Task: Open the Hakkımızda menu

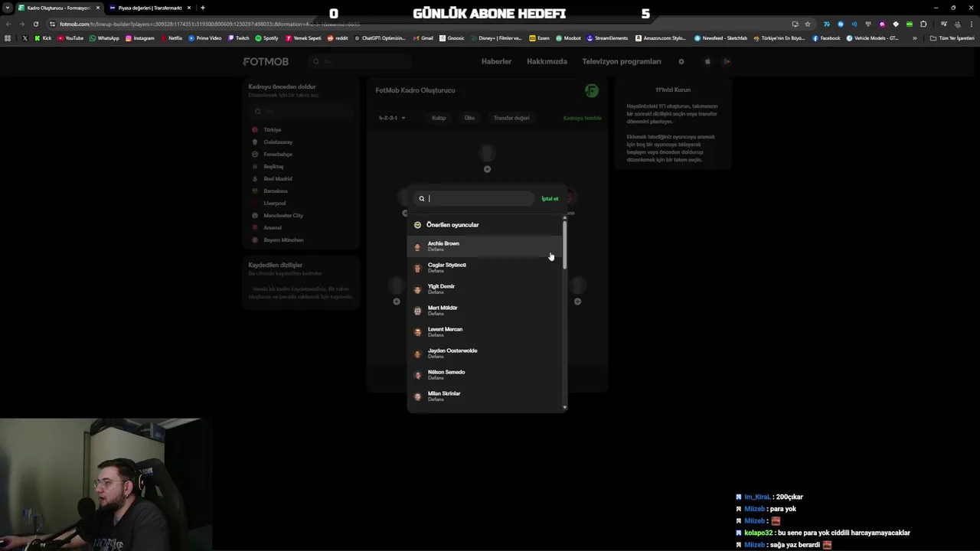Action: [x=547, y=61]
